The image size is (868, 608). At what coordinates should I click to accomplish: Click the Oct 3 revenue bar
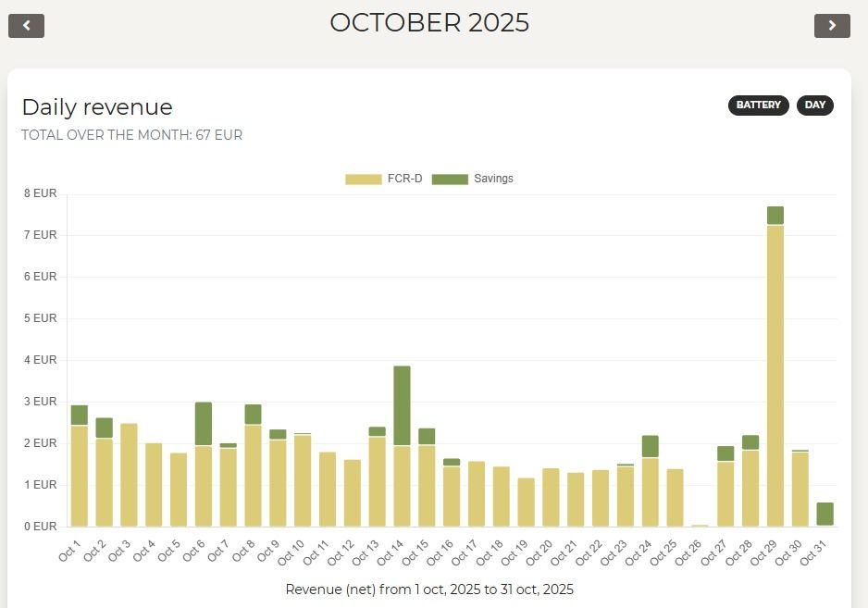(x=129, y=475)
